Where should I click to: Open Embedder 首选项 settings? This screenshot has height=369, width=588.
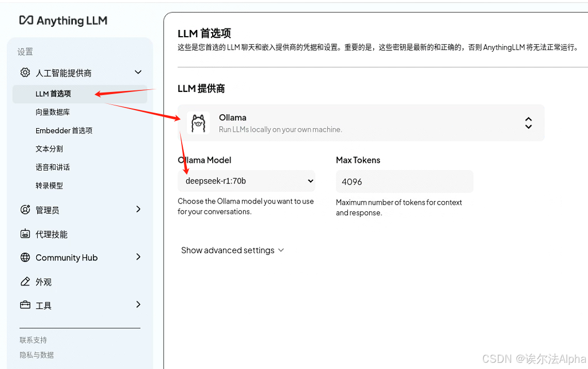[64, 131]
